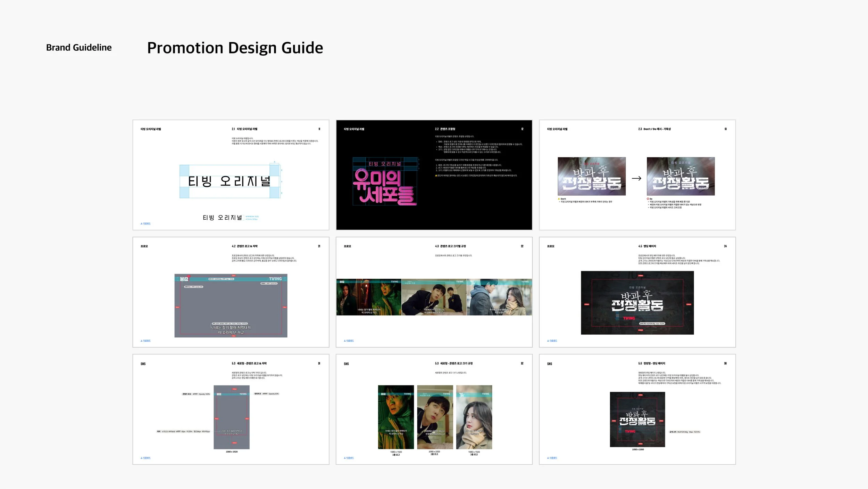Click download icon on SNS page 31 card
This screenshot has width=868, height=489.
click(x=142, y=458)
